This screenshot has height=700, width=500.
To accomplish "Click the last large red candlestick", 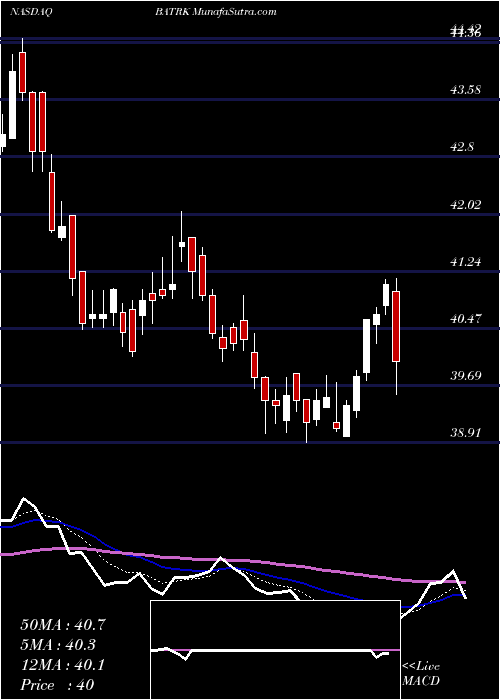I will pos(396,326).
